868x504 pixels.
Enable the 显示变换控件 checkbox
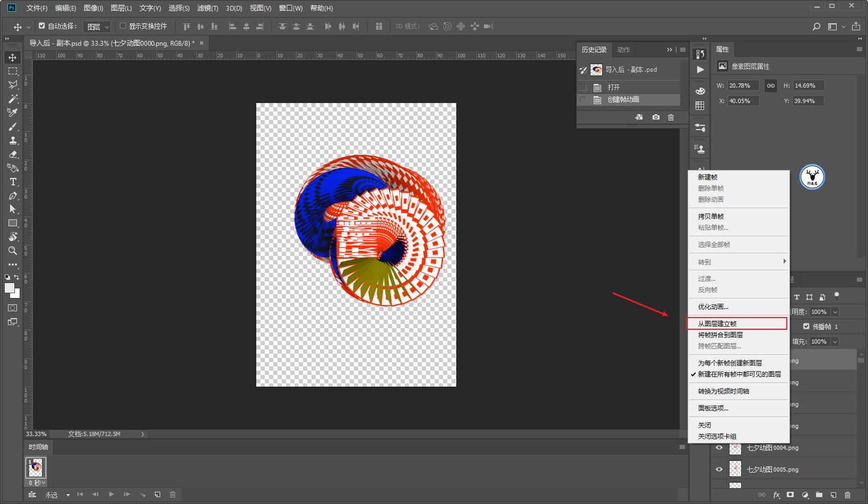click(123, 25)
